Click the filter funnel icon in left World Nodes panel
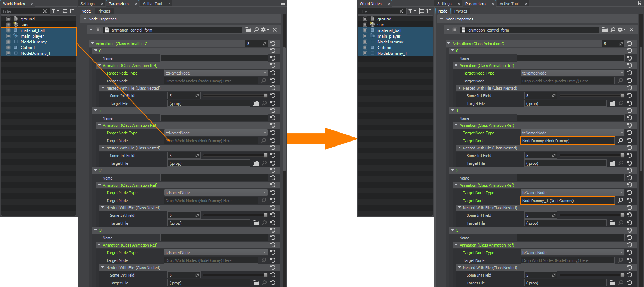The width and height of the screenshot is (644, 287). (53, 11)
